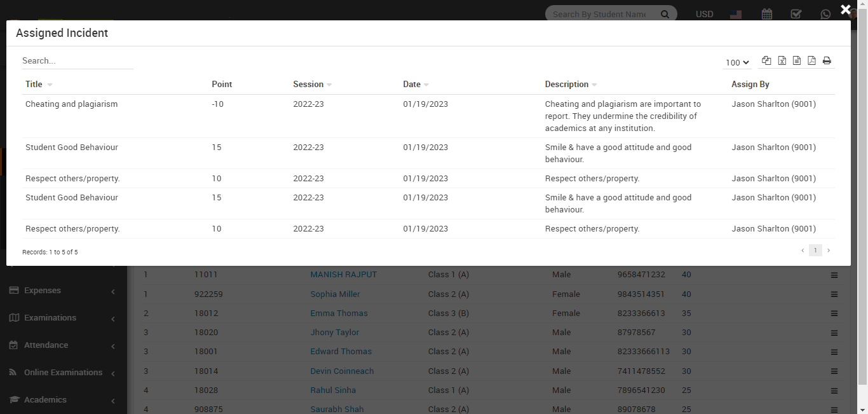Go to pagination page 1
The width and height of the screenshot is (868, 414).
[815, 251]
